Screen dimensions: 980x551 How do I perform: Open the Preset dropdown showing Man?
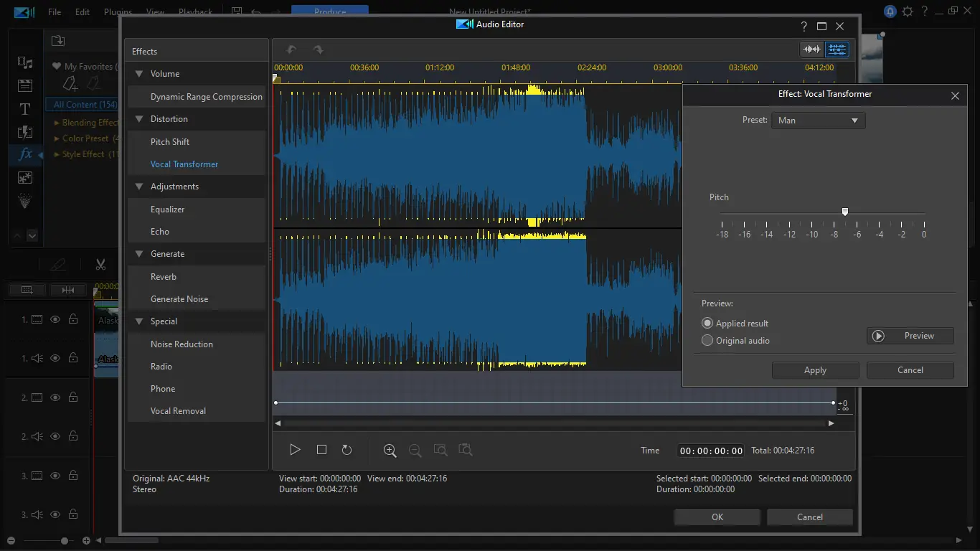(x=818, y=121)
